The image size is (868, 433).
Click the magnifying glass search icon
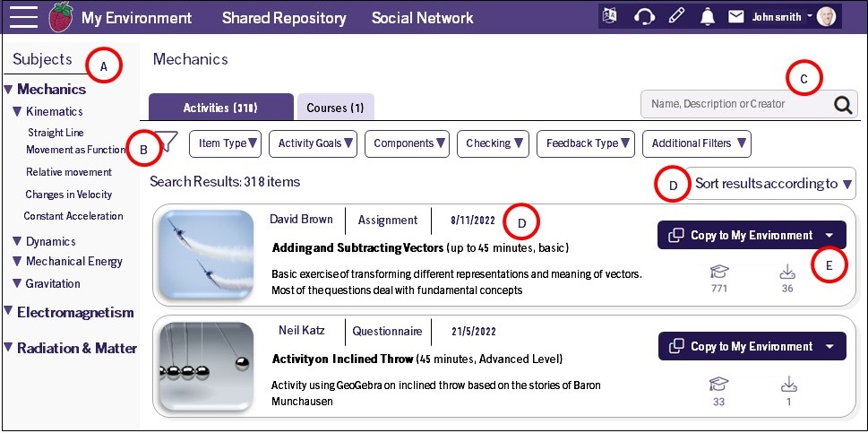pos(843,105)
